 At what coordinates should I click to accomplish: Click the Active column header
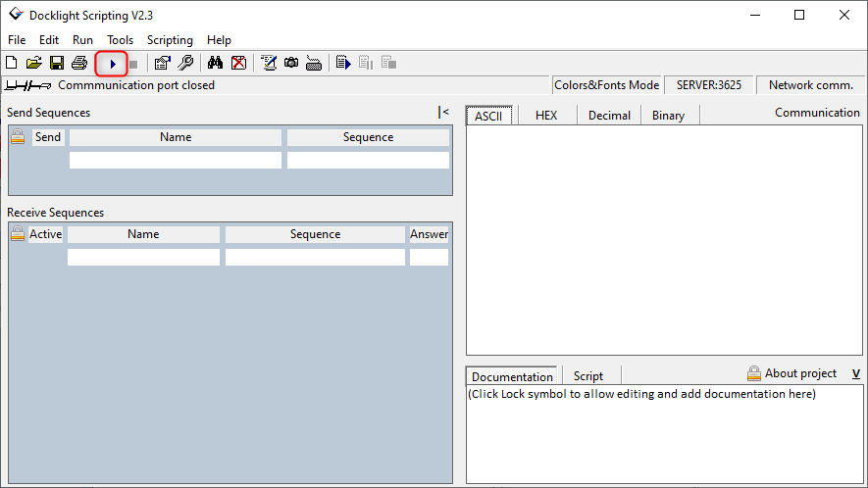(x=45, y=234)
